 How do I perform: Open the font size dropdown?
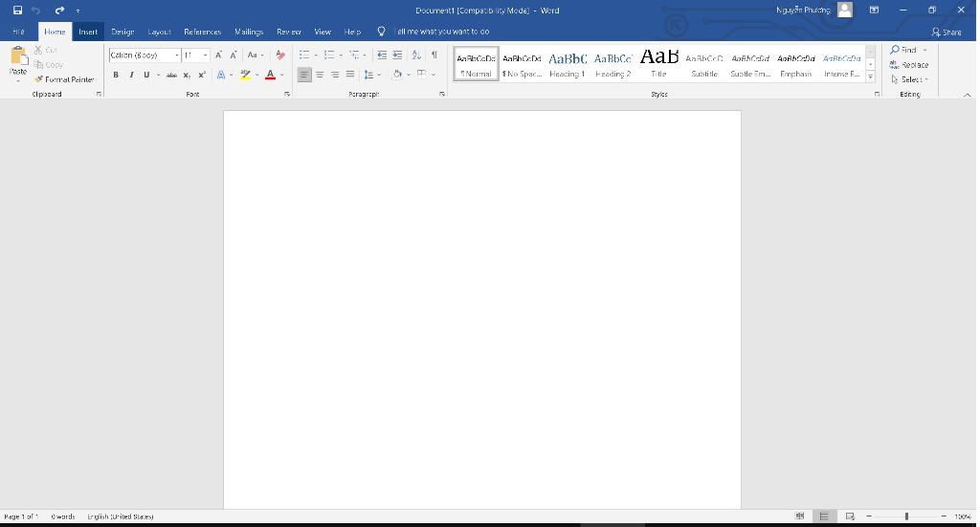pos(205,55)
